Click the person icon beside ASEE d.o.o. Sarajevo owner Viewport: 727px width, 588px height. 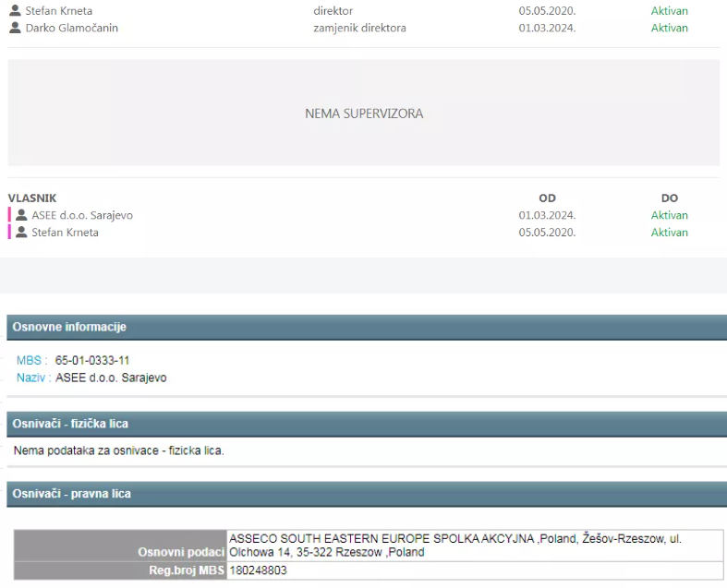pyautogui.click(x=21, y=215)
